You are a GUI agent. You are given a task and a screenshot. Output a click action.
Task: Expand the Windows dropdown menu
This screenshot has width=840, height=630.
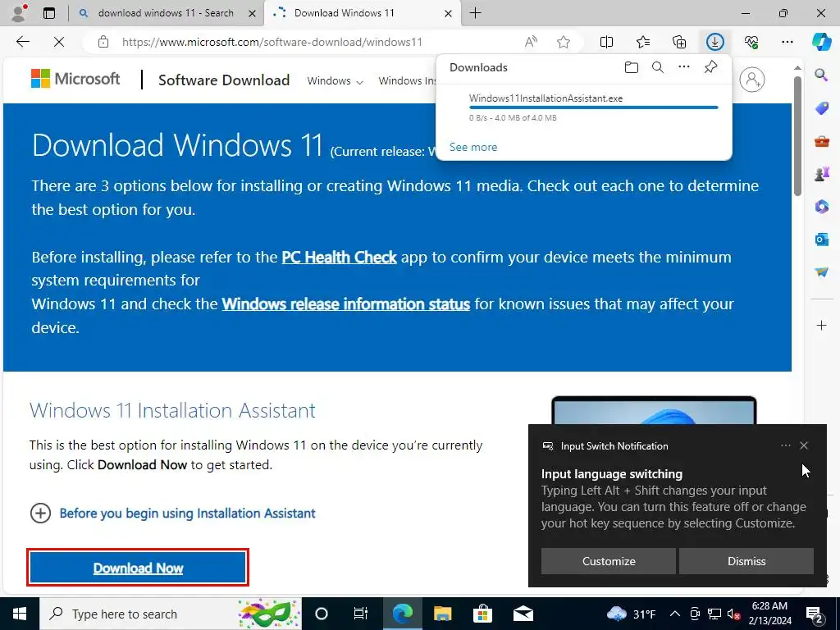335,81
